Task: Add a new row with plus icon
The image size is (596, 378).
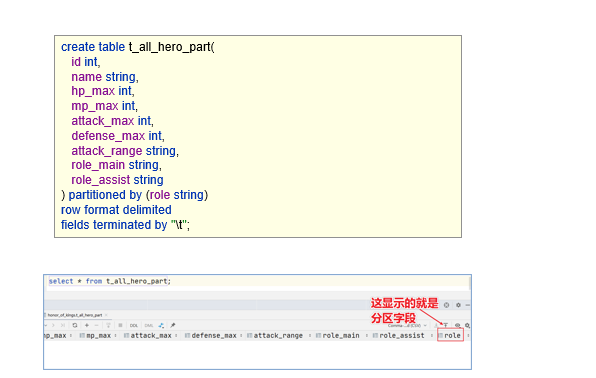Action: pyautogui.click(x=87, y=326)
